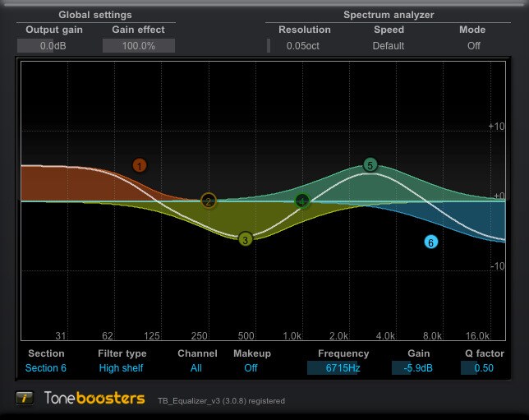
Task: Click the -10 dB scale label
Action: click(497, 266)
